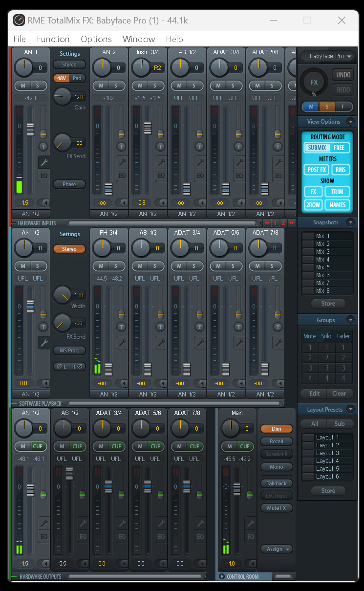
Task: Toggle Phase invert on AN 1
Action: 69,184
